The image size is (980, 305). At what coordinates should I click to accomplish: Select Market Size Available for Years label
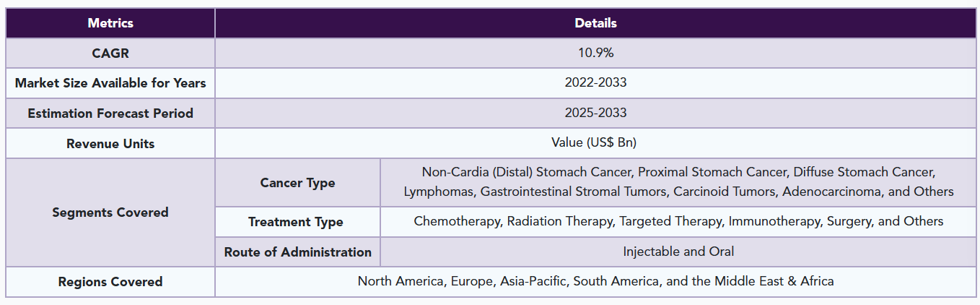(110, 83)
